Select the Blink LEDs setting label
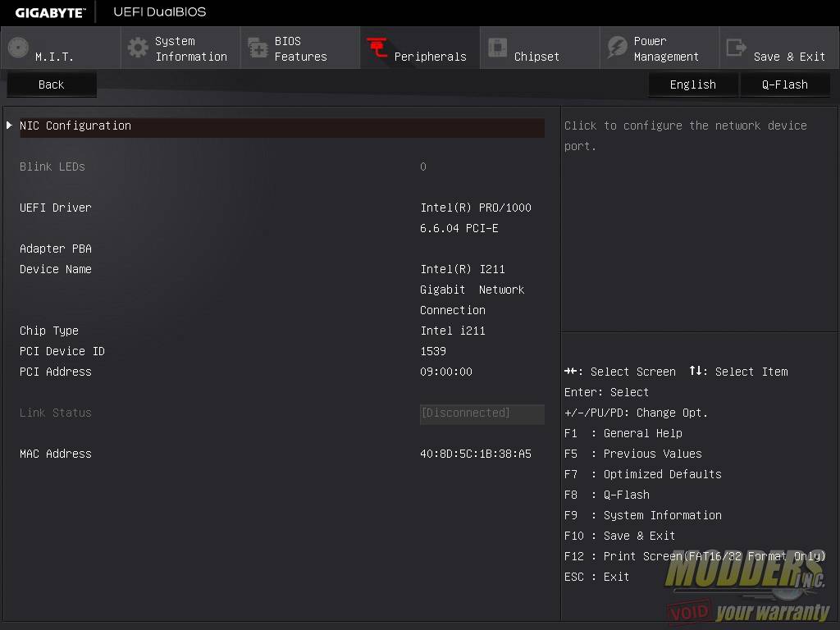This screenshot has height=630, width=840. (52, 167)
